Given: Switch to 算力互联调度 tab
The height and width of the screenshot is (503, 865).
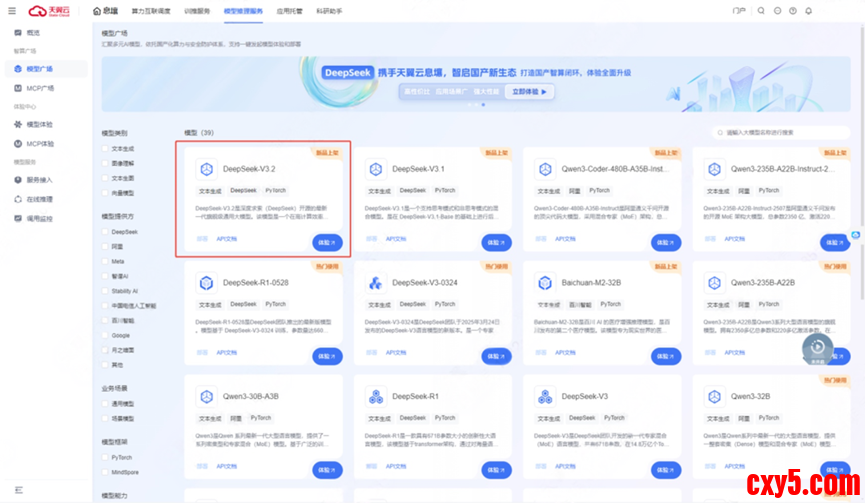Looking at the screenshot, I should 151,11.
